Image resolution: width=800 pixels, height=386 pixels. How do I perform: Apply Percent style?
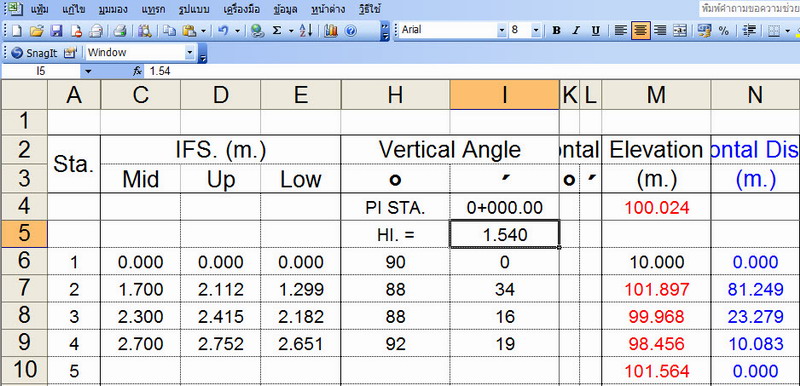pyautogui.click(x=723, y=31)
